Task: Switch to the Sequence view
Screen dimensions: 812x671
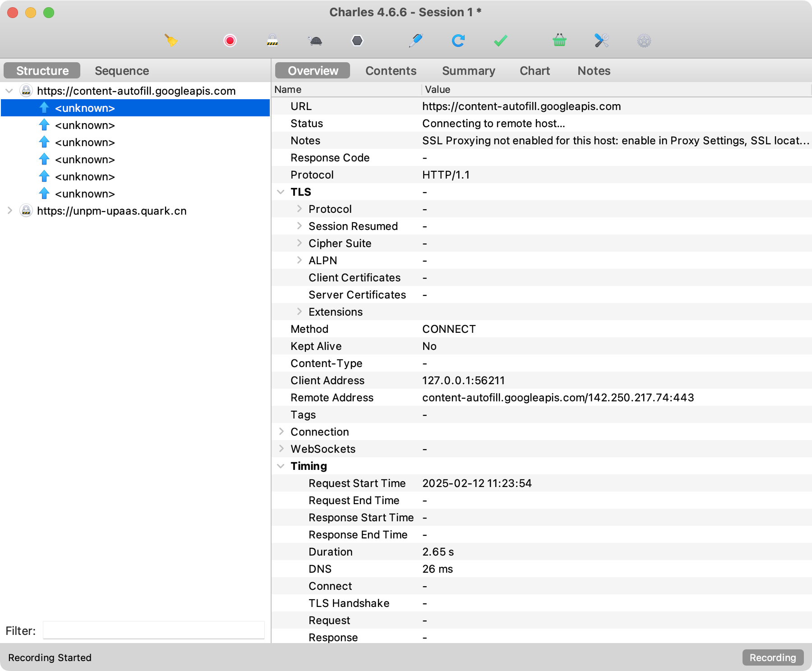Action: click(121, 70)
